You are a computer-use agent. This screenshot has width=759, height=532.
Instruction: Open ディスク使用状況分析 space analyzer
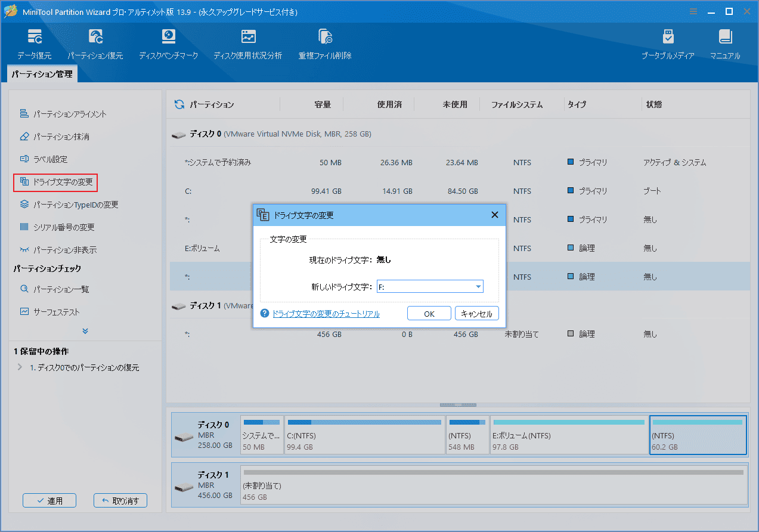(248, 44)
